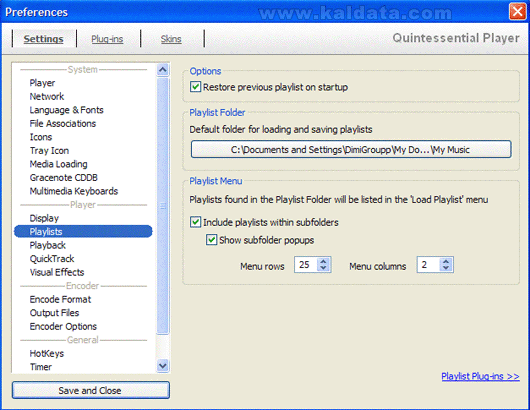Image resolution: width=530 pixels, height=410 pixels.
Task: Switch to the Skins tab
Action: (171, 39)
